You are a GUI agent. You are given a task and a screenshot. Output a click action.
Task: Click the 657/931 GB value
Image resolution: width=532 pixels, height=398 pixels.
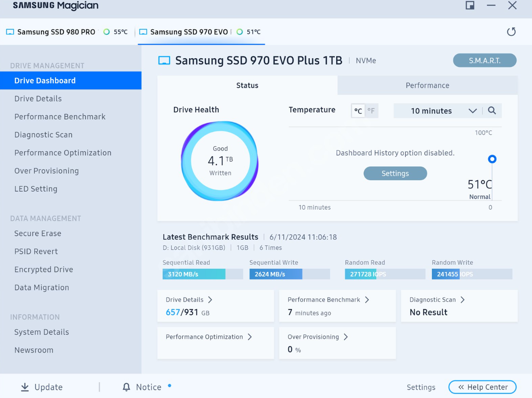coord(188,313)
